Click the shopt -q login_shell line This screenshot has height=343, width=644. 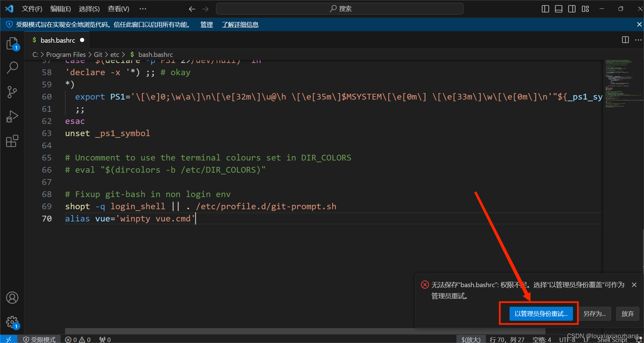point(200,207)
